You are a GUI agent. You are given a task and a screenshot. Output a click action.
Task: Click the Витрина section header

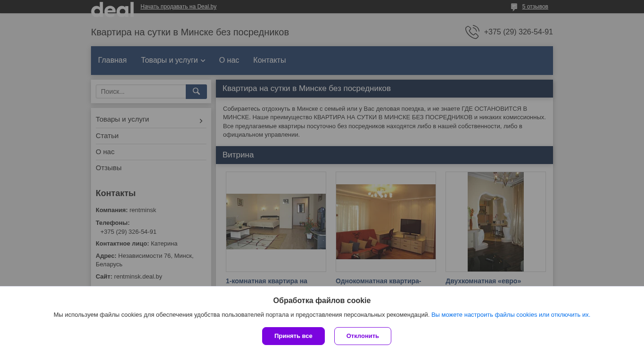click(x=384, y=155)
